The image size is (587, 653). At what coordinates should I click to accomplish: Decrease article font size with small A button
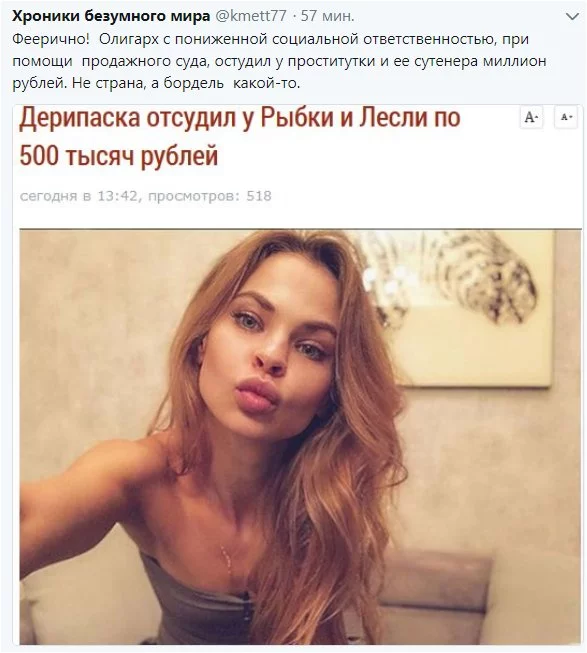coord(567,117)
